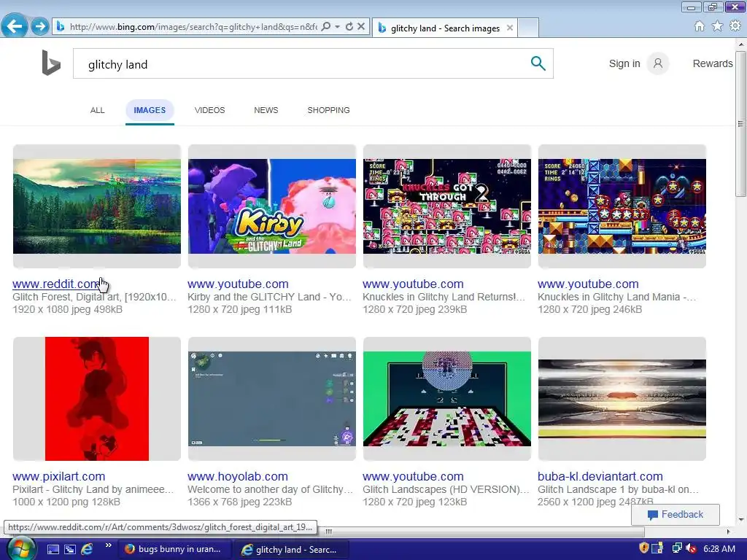Click youtube.com link above Kirby caption
Image resolution: width=747 pixels, height=560 pixels.
pyautogui.click(x=238, y=284)
